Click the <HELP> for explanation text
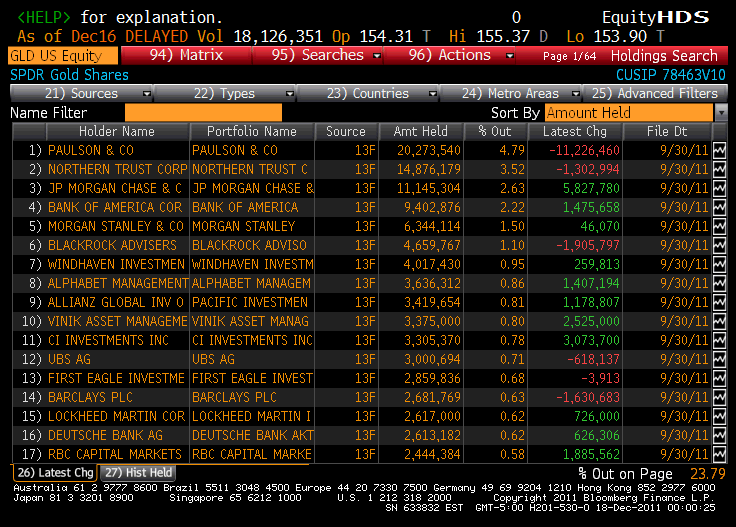736x527 pixels. [x=120, y=17]
